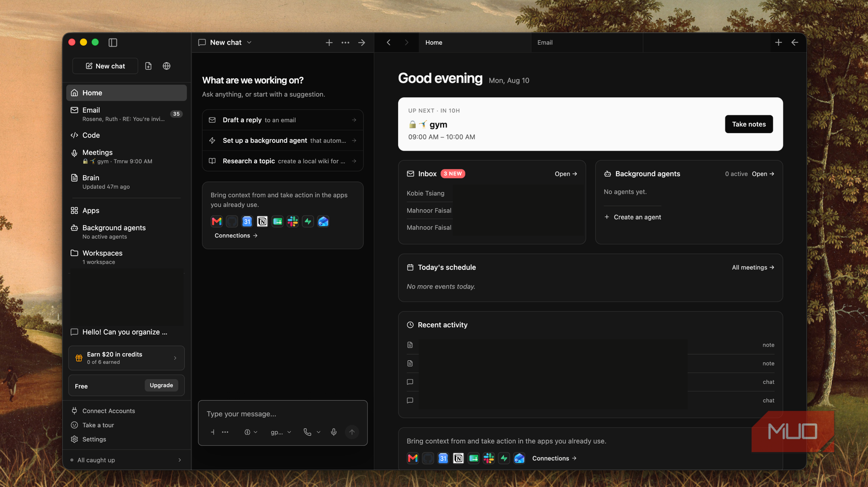The image size is (868, 487).
Task: Open Connections link on the Home dashboard
Action: [554, 459]
